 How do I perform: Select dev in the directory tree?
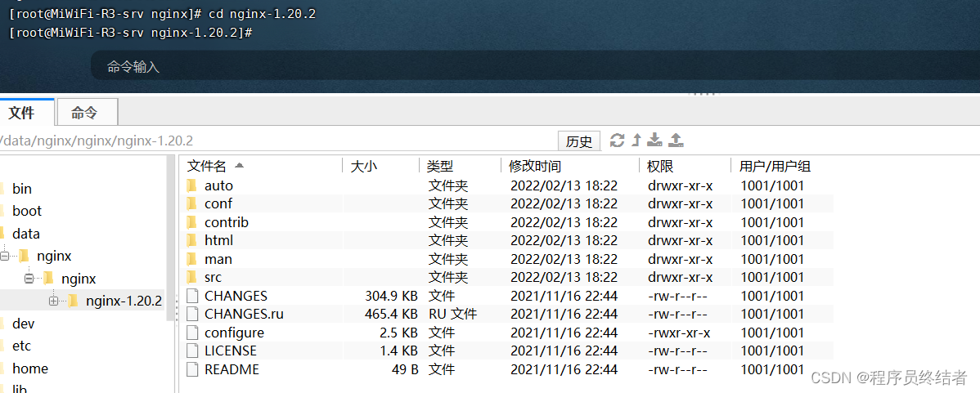click(23, 324)
